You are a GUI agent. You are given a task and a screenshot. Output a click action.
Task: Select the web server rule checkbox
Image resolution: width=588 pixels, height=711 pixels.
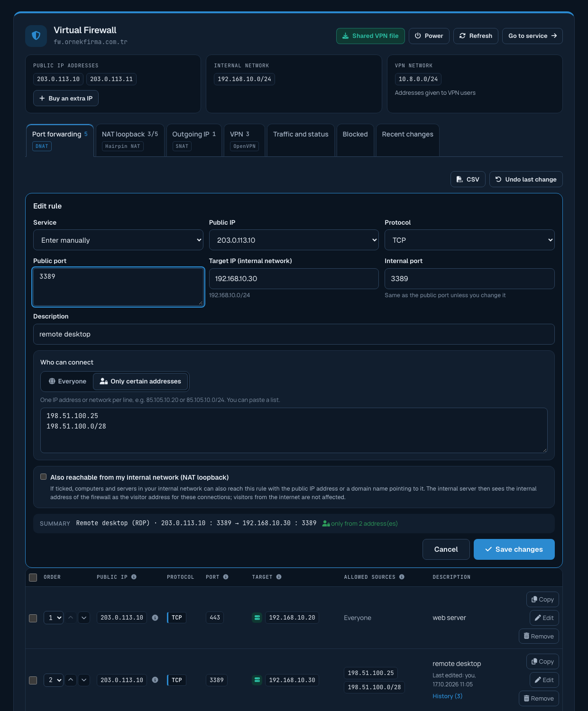point(33,618)
